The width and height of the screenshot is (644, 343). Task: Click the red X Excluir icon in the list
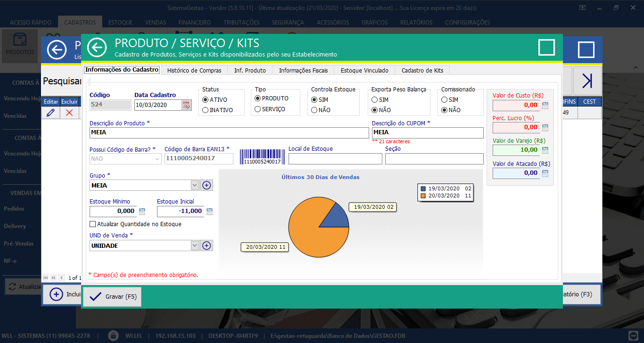click(x=69, y=113)
